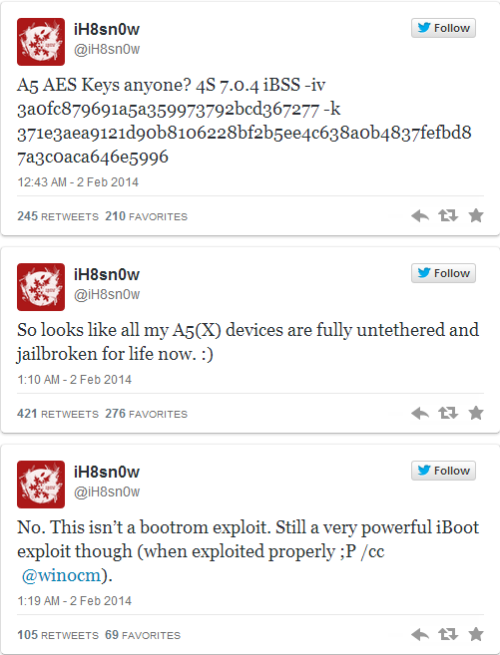Retweet the jailbroken for life tweet
Screen dimensions: 500x655
coord(448,413)
